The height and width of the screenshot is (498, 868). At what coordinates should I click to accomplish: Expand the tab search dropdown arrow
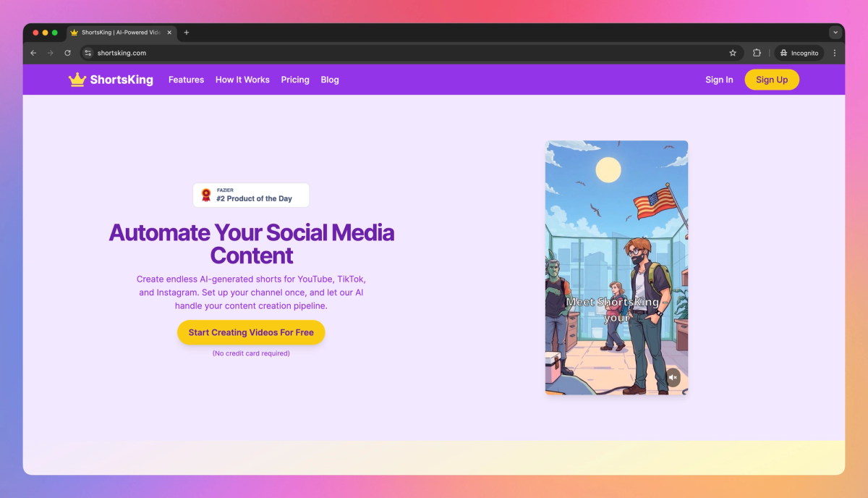835,33
